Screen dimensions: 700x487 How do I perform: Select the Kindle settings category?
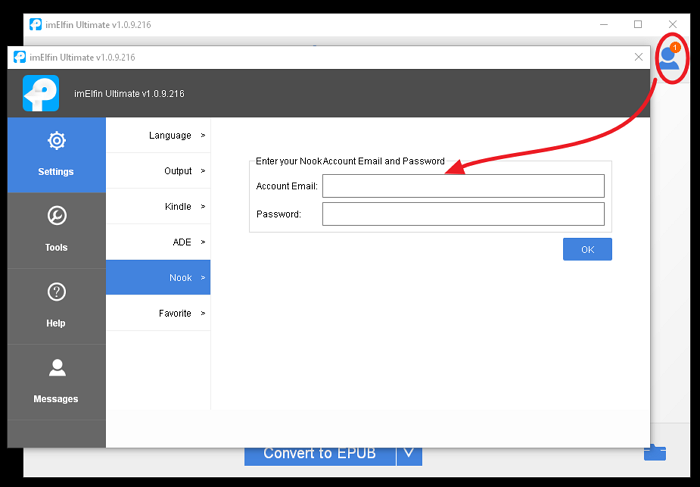pyautogui.click(x=158, y=206)
